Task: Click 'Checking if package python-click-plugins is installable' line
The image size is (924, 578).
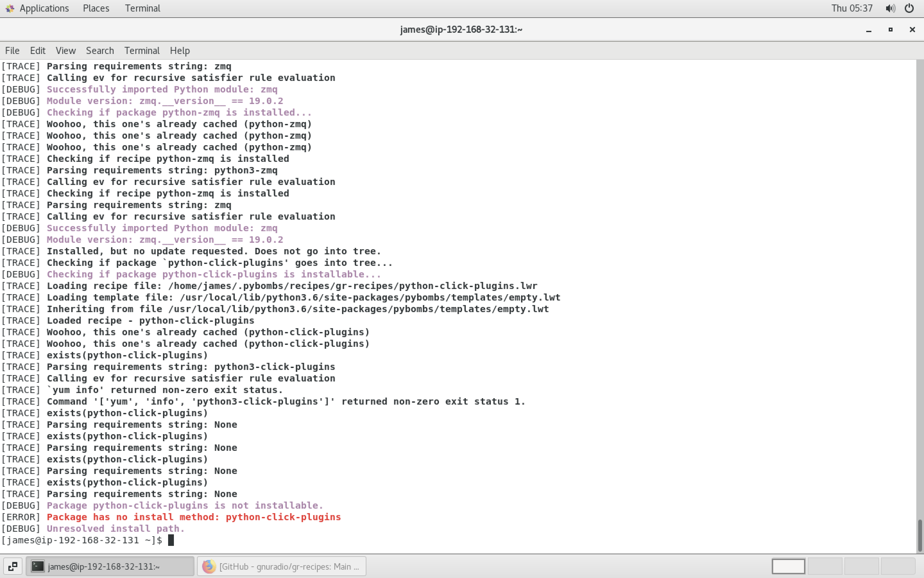Action: click(x=191, y=275)
